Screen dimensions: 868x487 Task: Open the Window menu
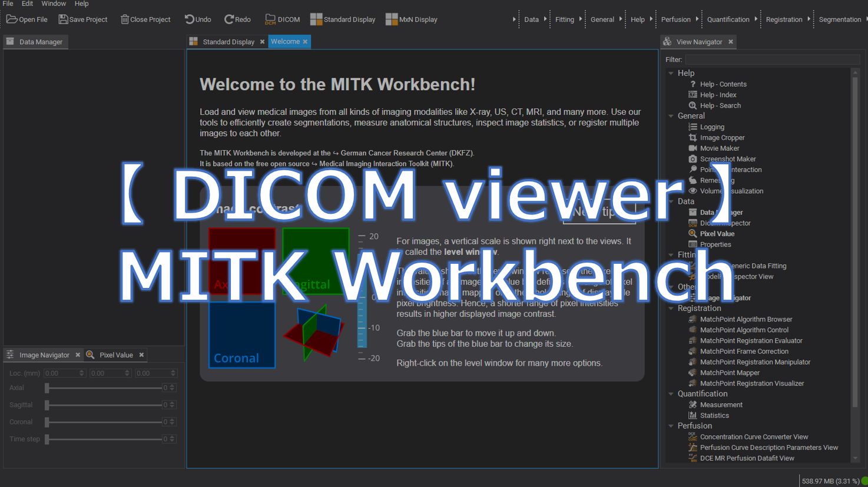[54, 4]
